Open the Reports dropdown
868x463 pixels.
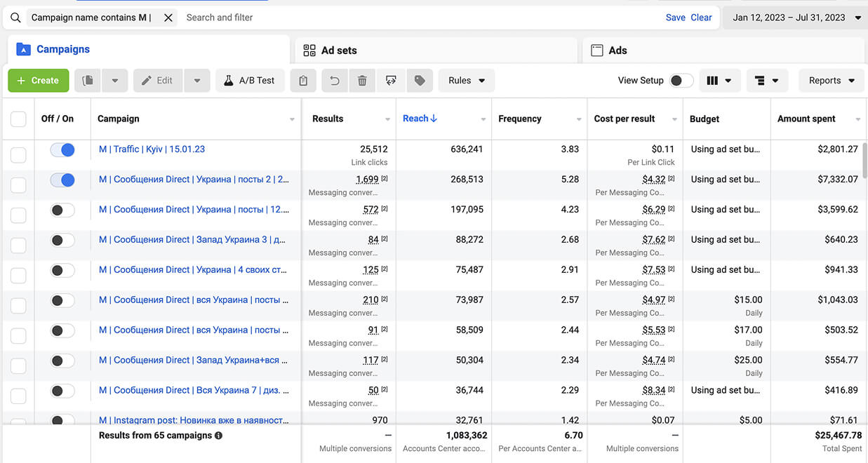pos(832,81)
